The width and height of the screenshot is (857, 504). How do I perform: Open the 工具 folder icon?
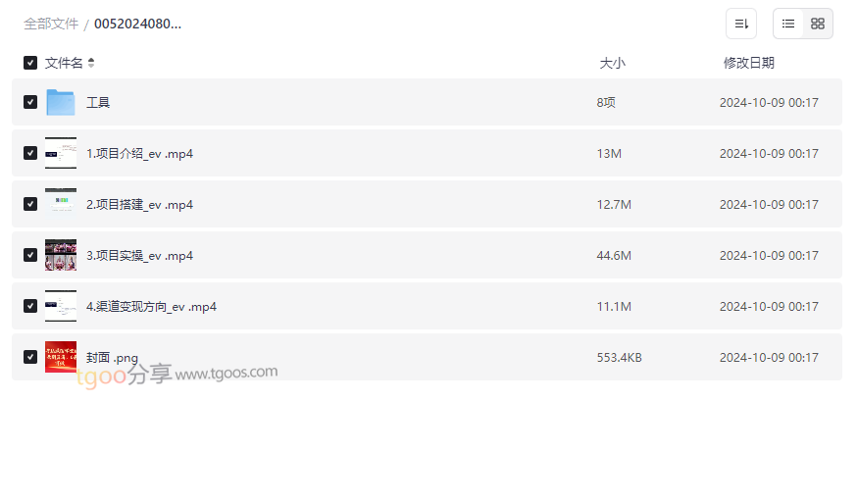(61, 102)
